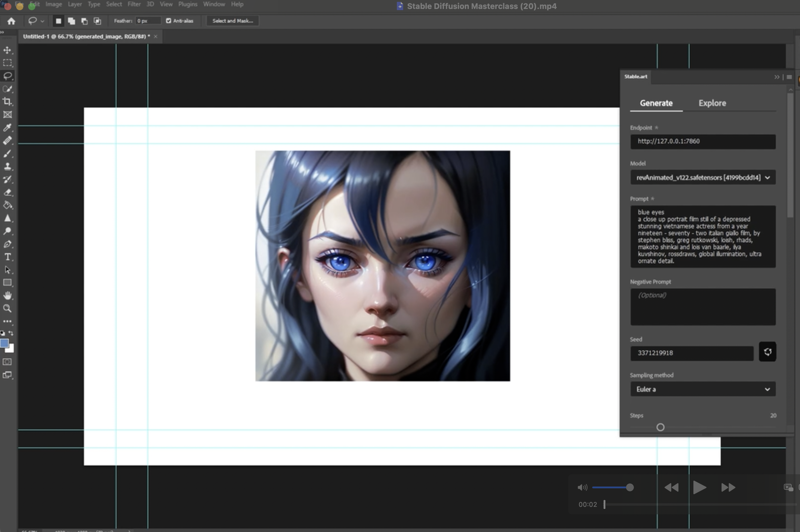The width and height of the screenshot is (800, 532).
Task: Swap foreground and background colors
Action: tap(11, 333)
